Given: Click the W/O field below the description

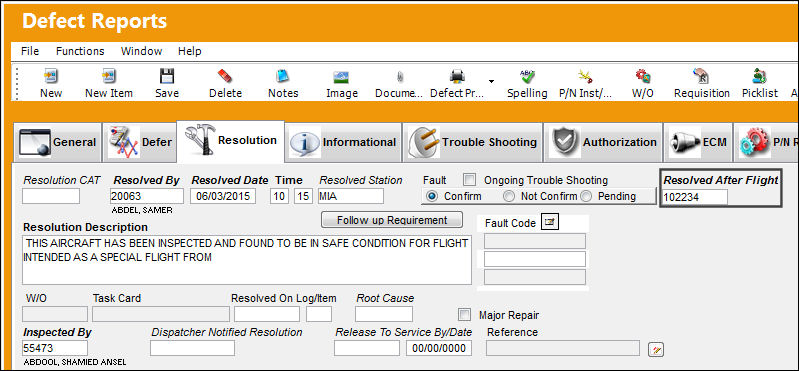Looking at the screenshot, I should 55,314.
